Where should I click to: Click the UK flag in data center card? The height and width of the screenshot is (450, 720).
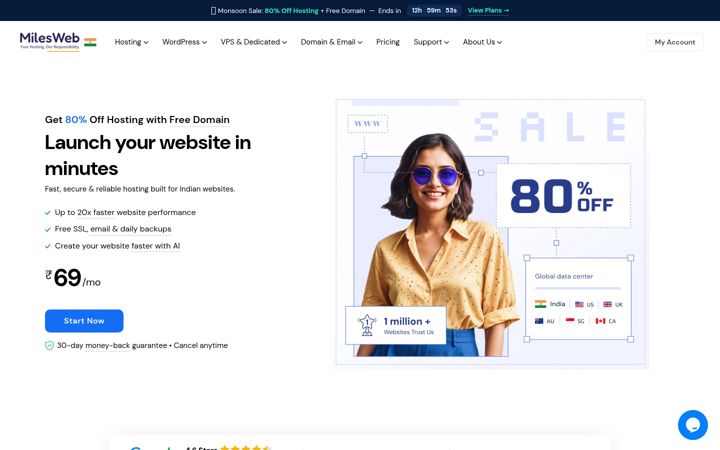coord(607,304)
